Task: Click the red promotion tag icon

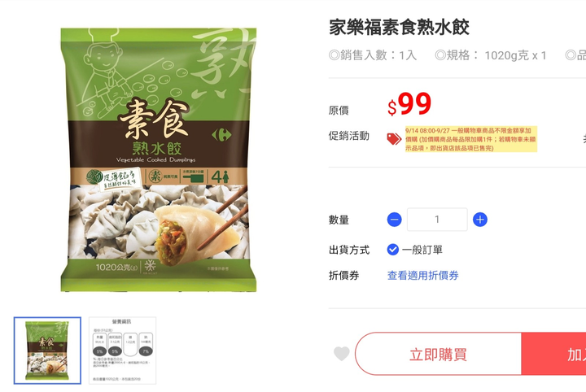Action: (x=394, y=139)
